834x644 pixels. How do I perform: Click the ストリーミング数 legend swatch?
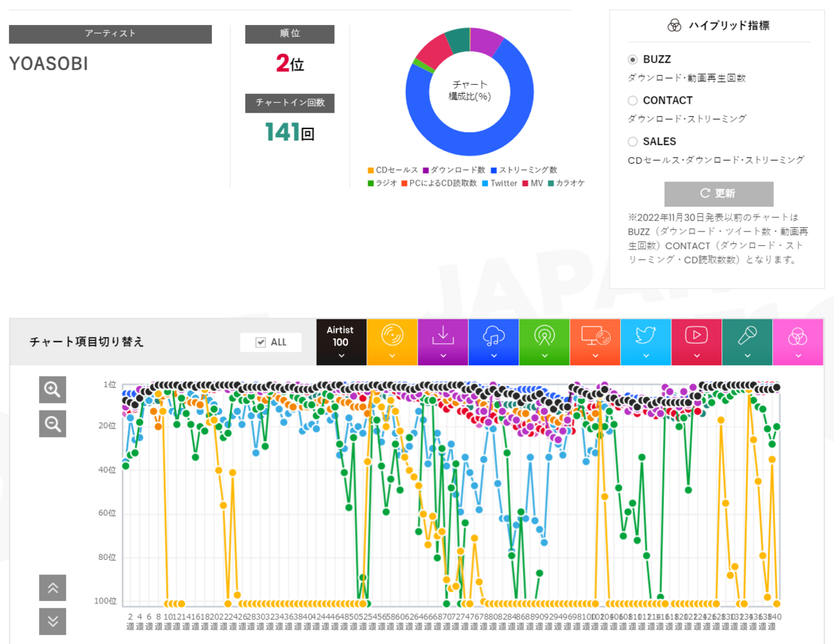(494, 170)
